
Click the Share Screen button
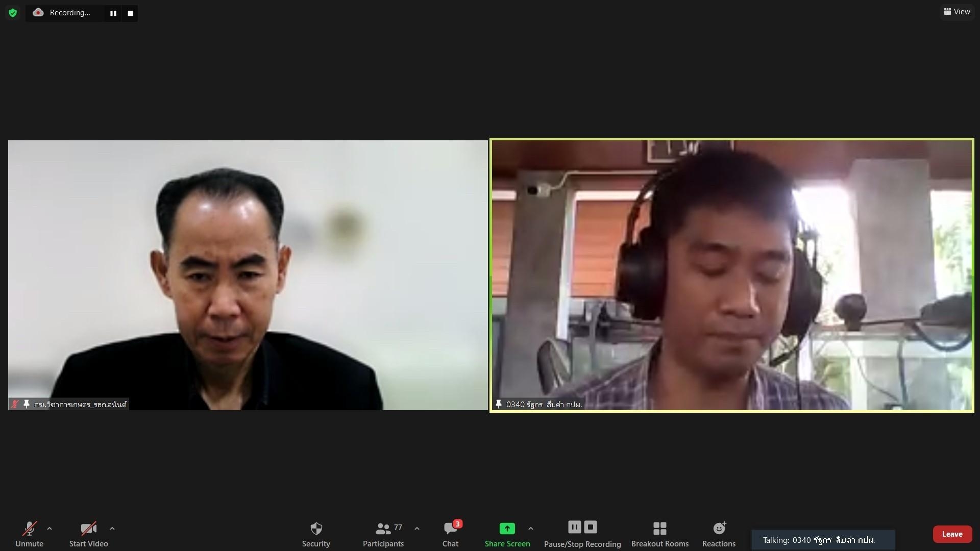point(507,534)
